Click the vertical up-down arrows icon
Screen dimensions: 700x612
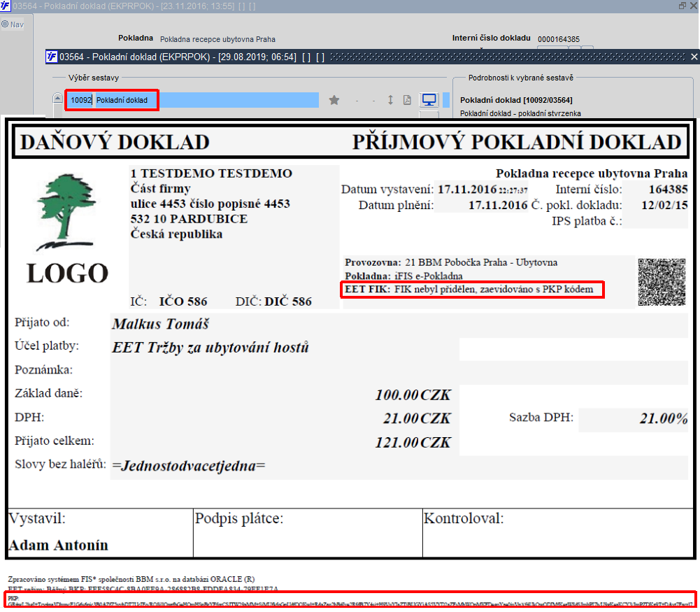coord(390,100)
